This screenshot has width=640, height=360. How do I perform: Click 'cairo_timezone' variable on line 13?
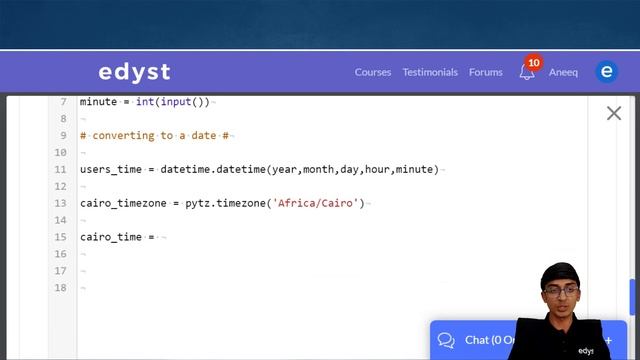123,203
